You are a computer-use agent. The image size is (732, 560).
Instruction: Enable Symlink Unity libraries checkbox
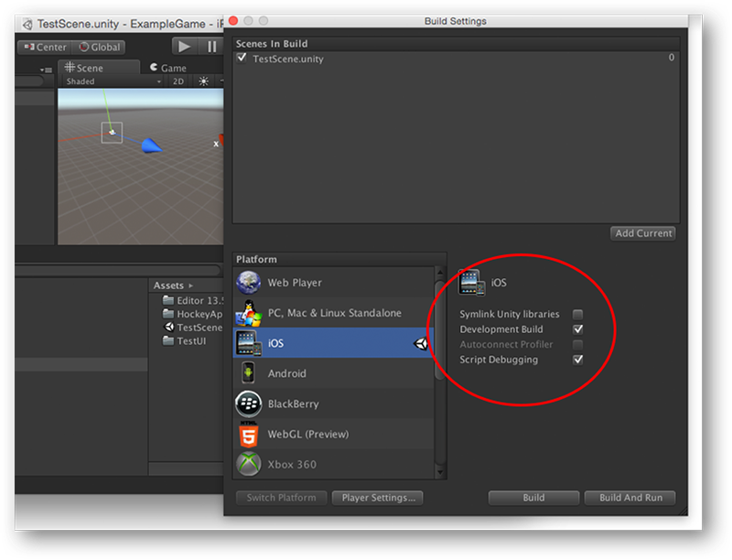click(x=577, y=314)
